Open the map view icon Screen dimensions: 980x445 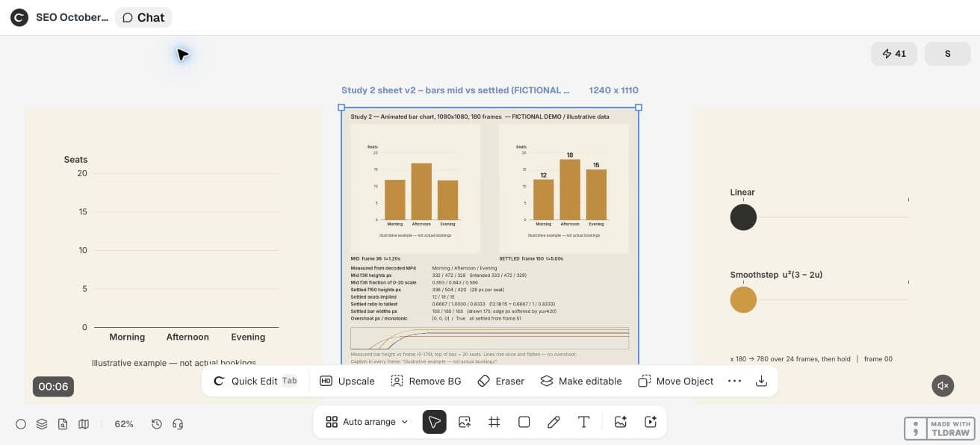pyautogui.click(x=84, y=424)
